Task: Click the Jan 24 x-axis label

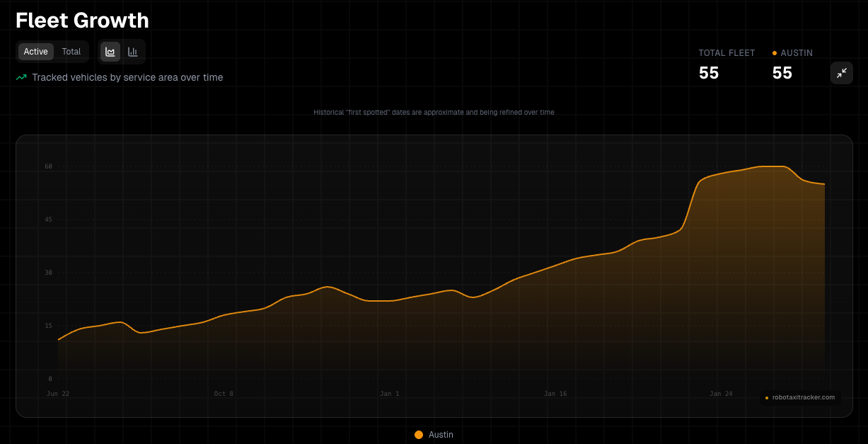Action: tap(721, 394)
